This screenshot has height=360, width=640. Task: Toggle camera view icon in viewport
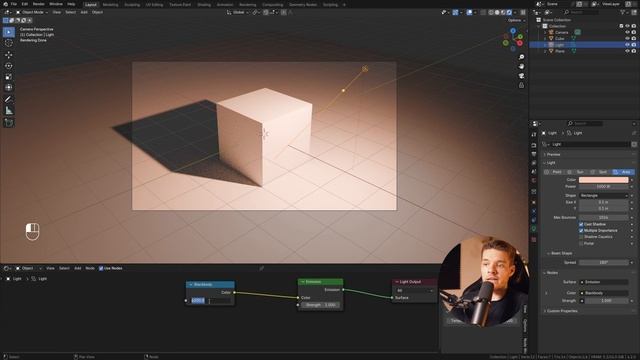521,76
